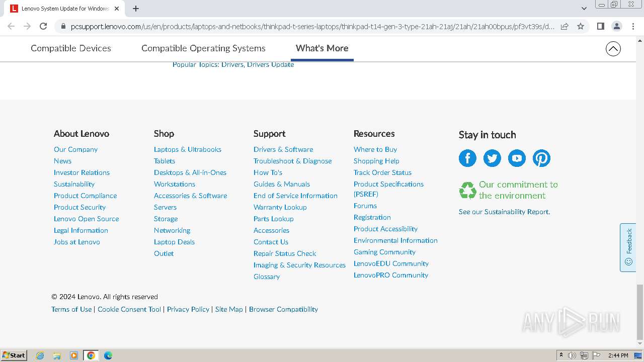Open Chrome profile avatar

tap(616, 26)
